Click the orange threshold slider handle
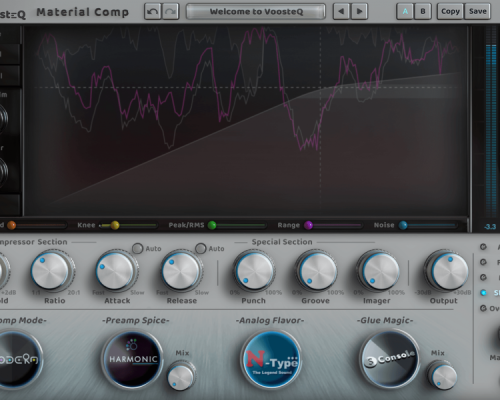Screen dimensions: 500x400 [12, 225]
